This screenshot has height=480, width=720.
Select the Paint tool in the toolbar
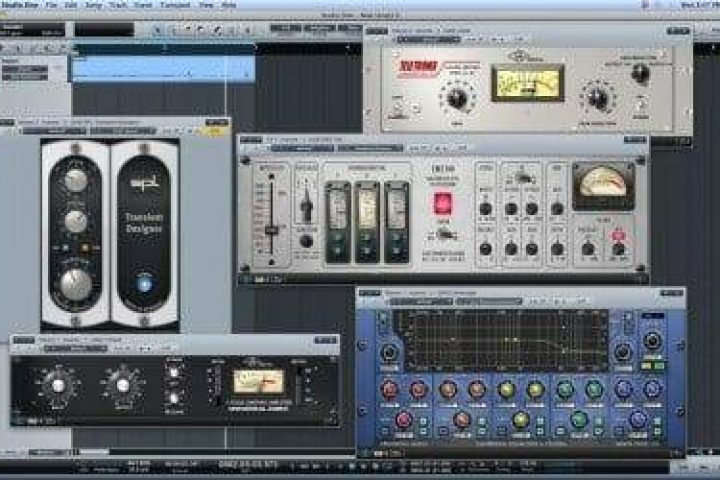(217, 30)
